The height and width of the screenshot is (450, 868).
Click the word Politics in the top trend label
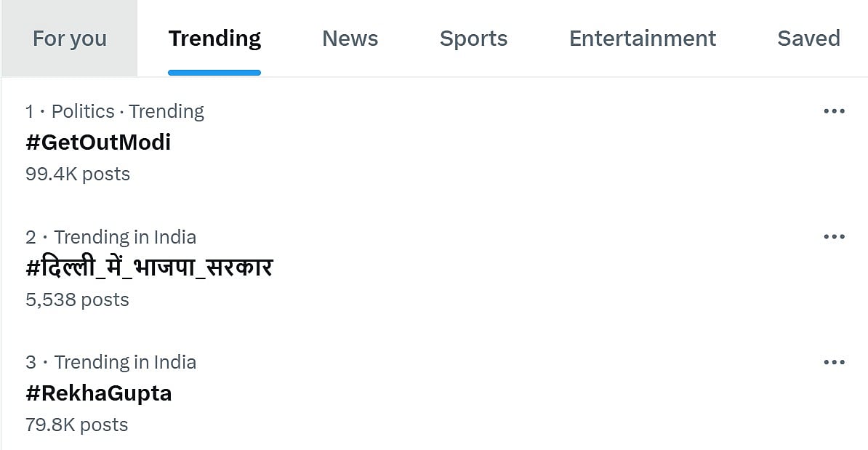[x=83, y=111]
